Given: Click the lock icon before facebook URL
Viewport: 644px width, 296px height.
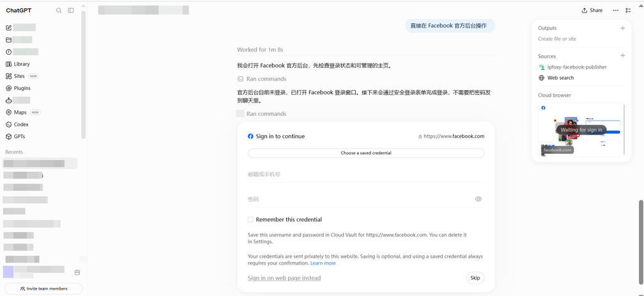Looking at the screenshot, I should (x=420, y=137).
